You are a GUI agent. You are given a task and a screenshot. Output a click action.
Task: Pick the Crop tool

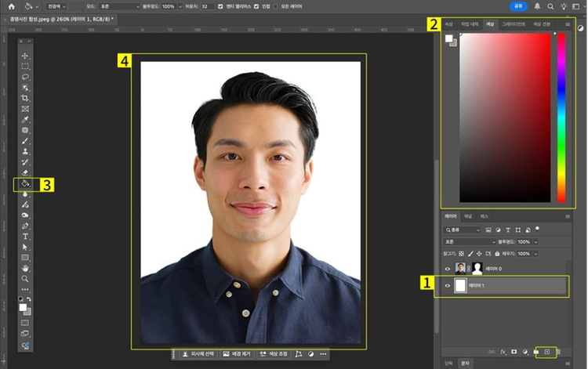25,98
